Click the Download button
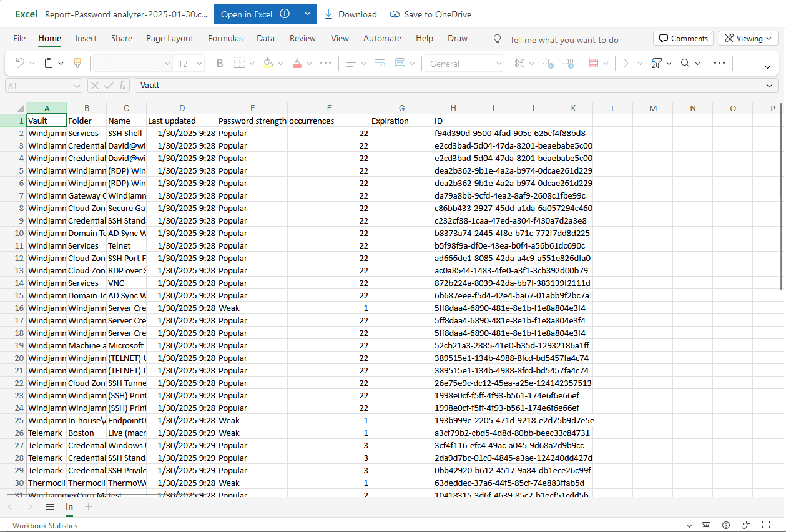The width and height of the screenshot is (786, 532). pyautogui.click(x=350, y=14)
